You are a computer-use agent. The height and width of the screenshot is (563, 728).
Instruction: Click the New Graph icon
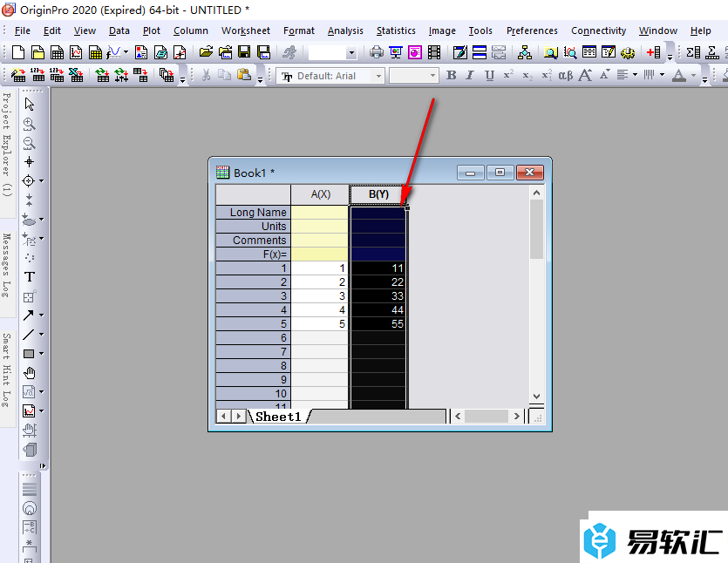click(x=76, y=52)
